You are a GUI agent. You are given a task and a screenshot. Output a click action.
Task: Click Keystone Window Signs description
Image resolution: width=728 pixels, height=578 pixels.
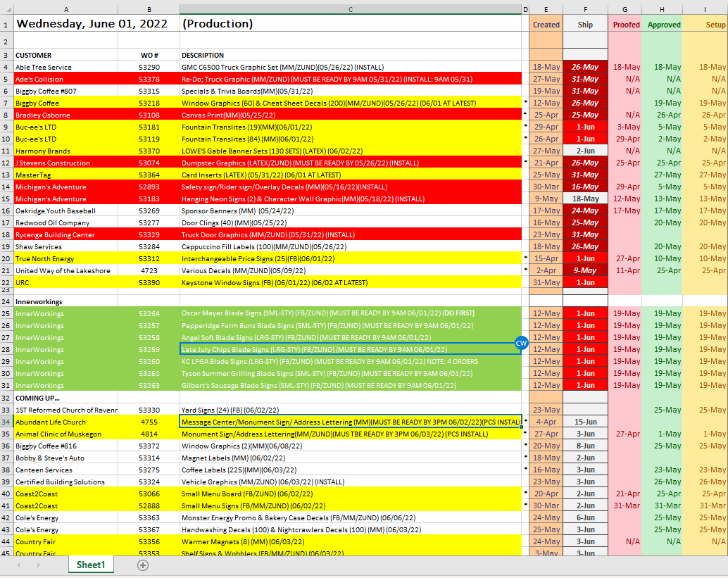[351, 282]
